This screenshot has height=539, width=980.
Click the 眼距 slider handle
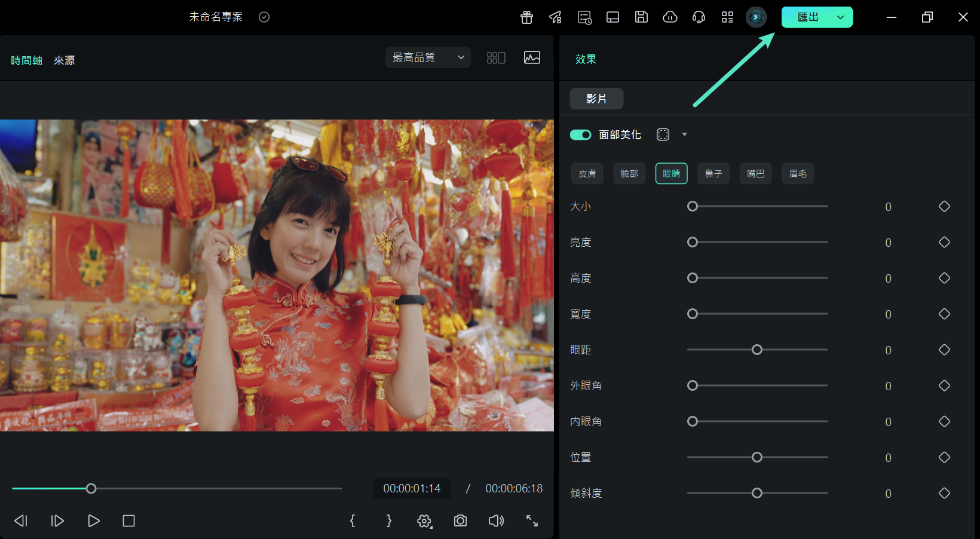coord(757,350)
